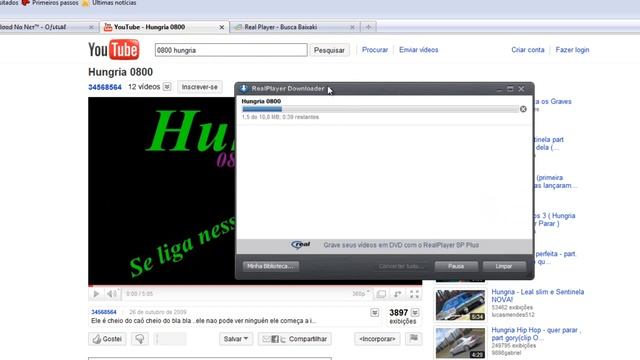Viewport: 640px width, 360px height.
Task: Click the lucasmendes512 uploader name
Action: coord(513,315)
